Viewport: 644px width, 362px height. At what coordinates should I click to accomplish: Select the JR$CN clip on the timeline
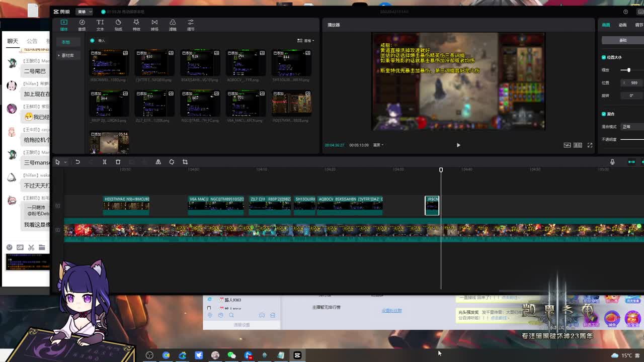(432, 206)
